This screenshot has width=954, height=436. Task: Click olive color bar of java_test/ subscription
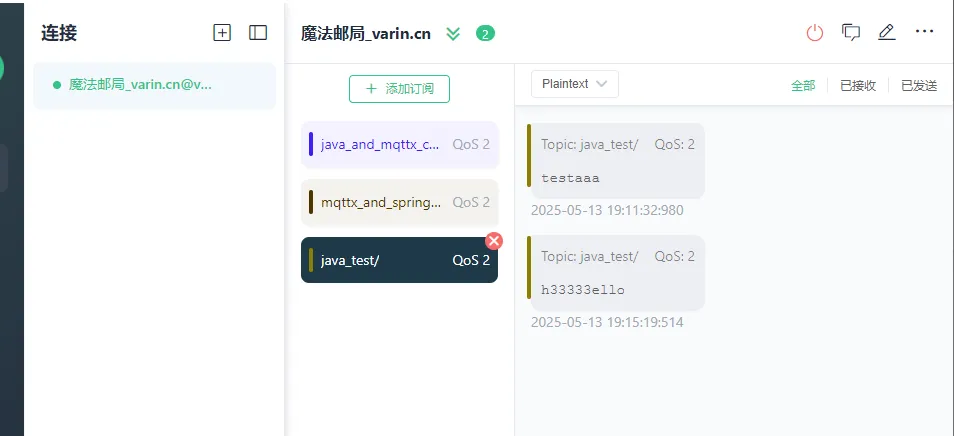pos(311,260)
